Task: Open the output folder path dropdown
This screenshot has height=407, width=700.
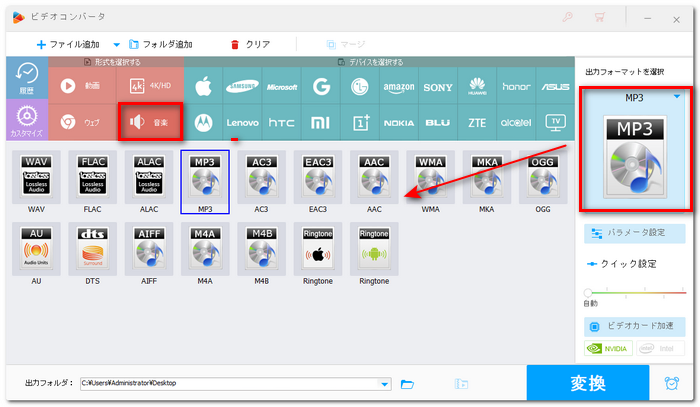Action: [385, 383]
